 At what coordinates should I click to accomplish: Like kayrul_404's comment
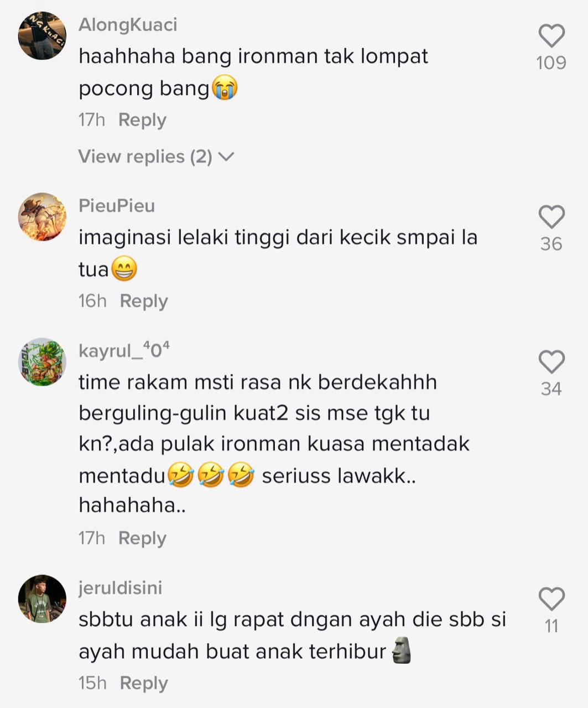point(551,362)
